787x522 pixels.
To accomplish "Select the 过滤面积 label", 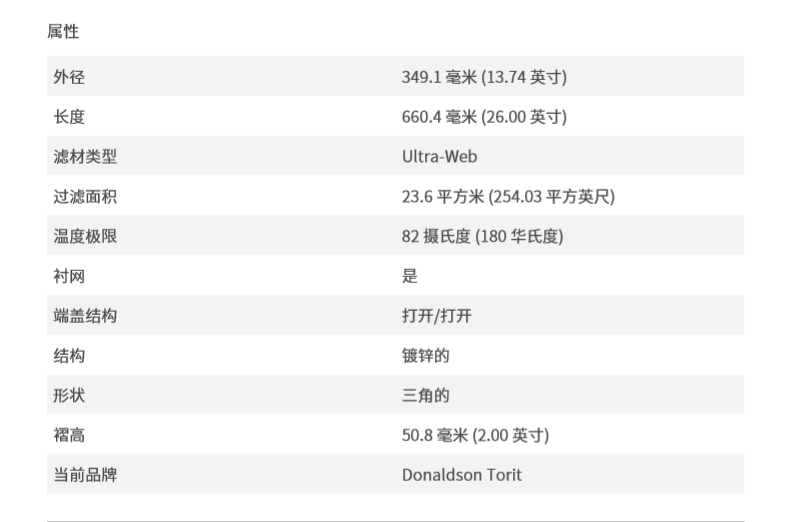I will 85,197.
